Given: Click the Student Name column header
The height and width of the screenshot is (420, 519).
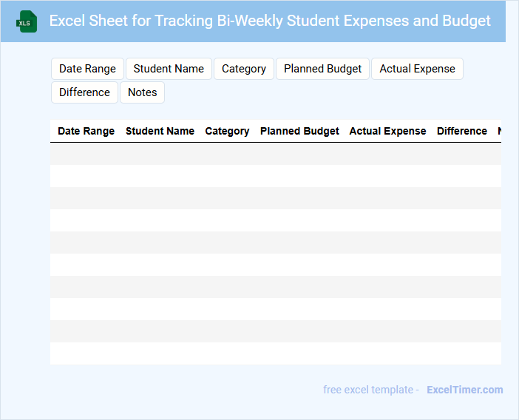Looking at the screenshot, I should (160, 131).
